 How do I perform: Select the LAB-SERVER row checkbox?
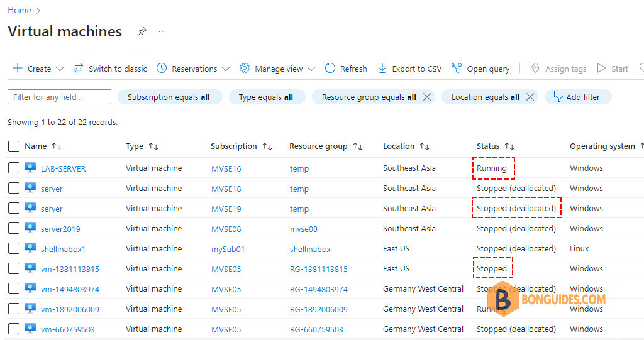pos(14,168)
